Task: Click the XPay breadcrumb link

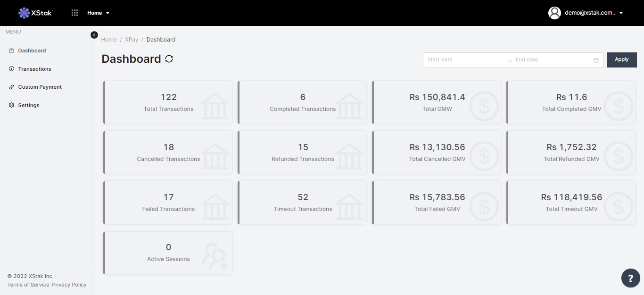Action: [132, 40]
